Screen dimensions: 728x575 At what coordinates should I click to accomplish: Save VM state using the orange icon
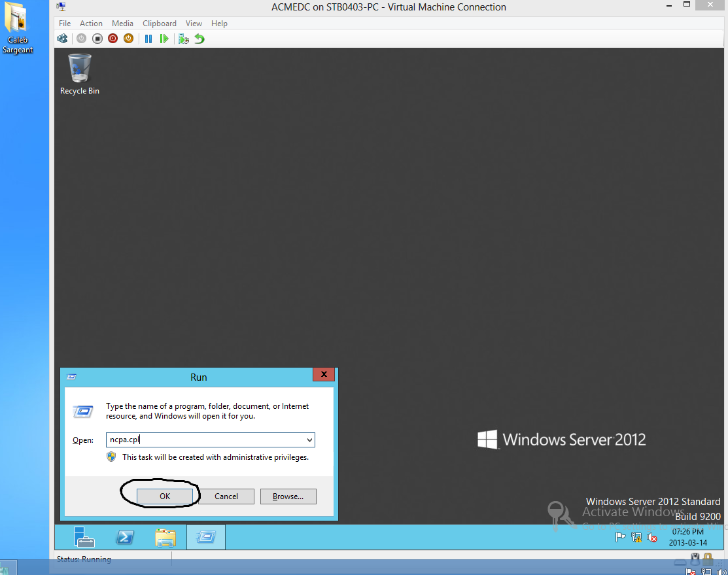pos(129,39)
